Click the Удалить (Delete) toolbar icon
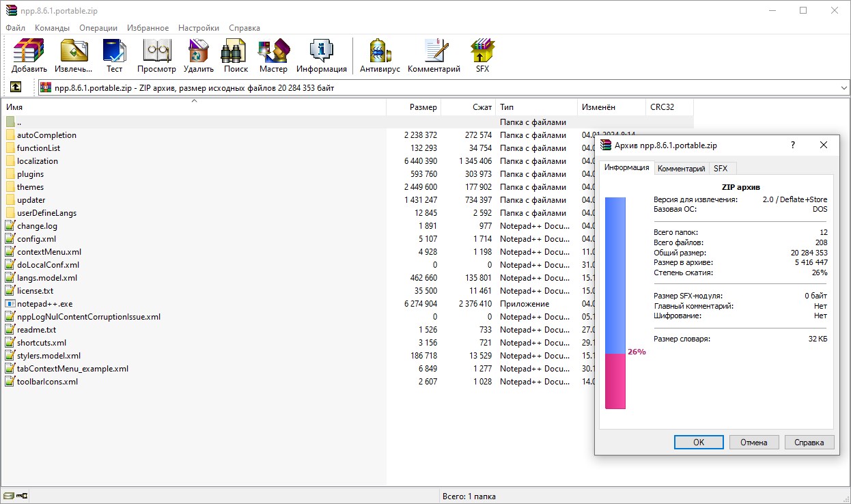 pos(198,55)
